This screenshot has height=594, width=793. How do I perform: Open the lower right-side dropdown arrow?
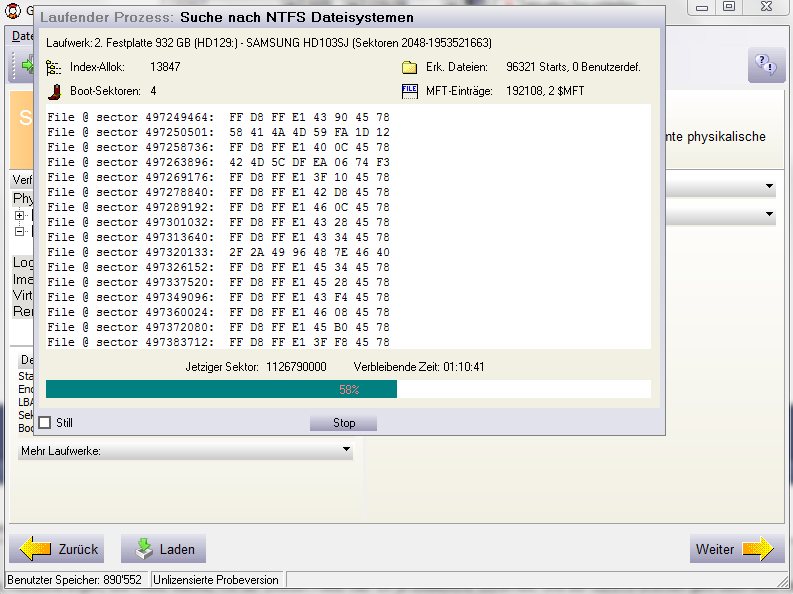click(x=768, y=215)
